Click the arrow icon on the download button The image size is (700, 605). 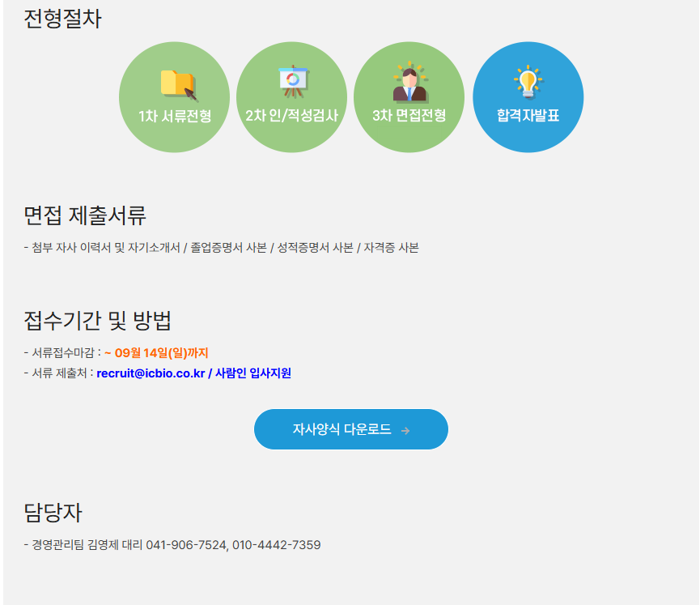(405, 431)
